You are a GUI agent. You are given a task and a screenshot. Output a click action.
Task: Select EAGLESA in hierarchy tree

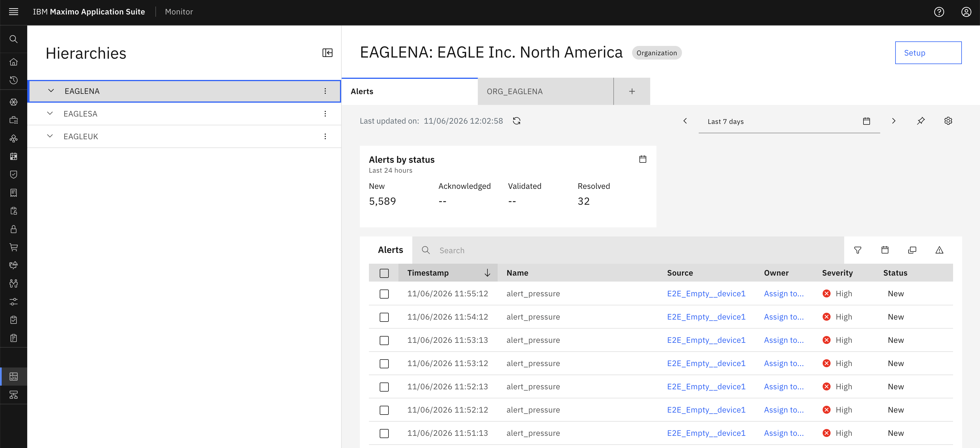tap(80, 114)
